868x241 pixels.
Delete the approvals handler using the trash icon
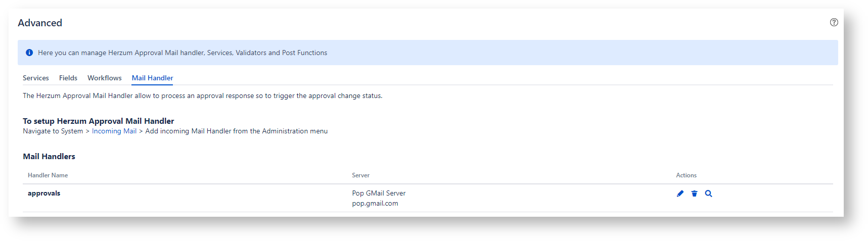click(694, 194)
